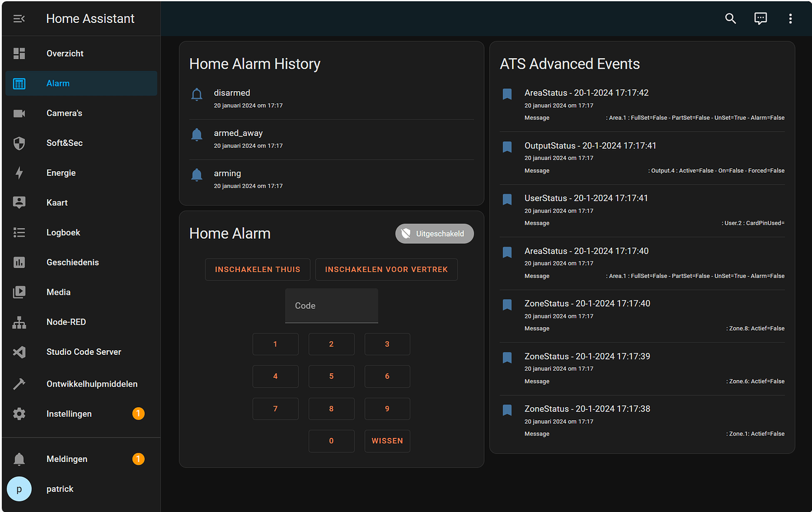Click the Kaart map icon

19,202
